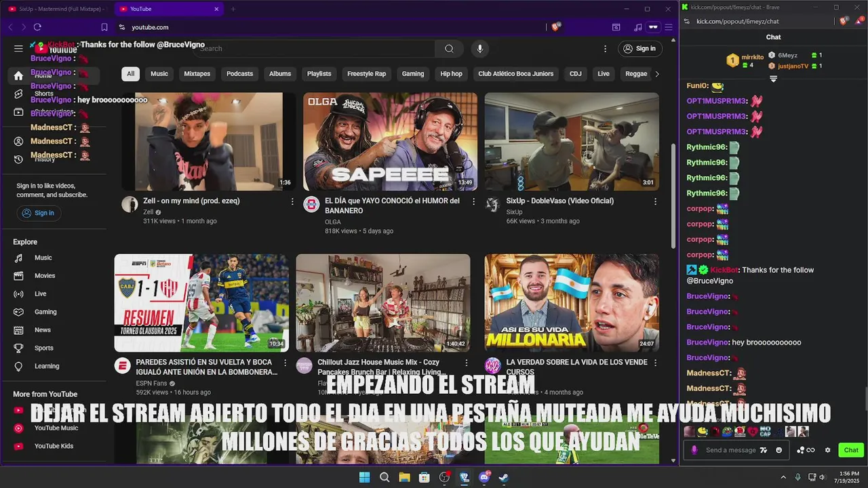
Task: Click the top-right Sign in button
Action: pos(639,48)
